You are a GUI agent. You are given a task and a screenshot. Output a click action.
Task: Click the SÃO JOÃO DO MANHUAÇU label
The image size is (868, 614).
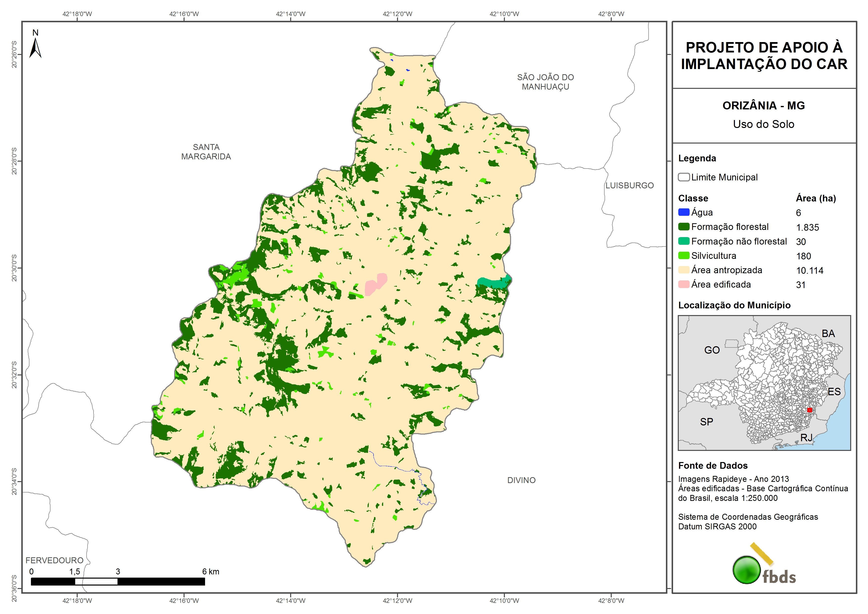click(x=545, y=82)
